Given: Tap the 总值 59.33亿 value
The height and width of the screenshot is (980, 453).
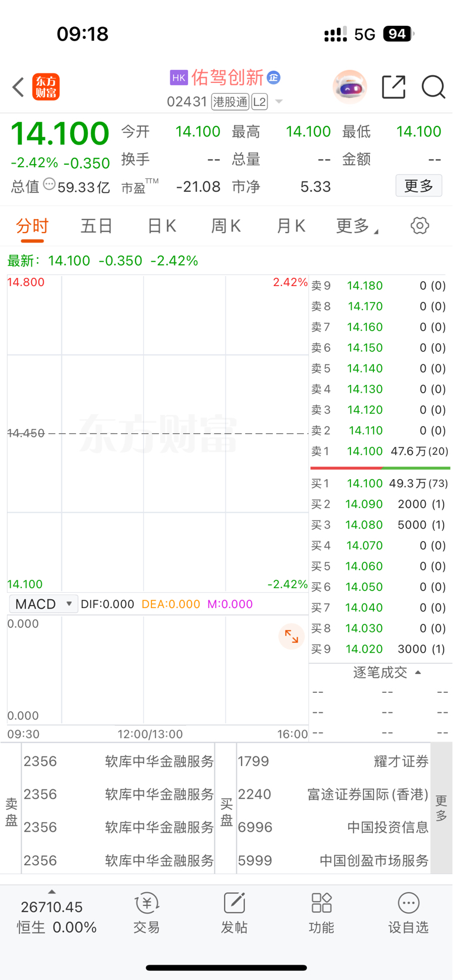Looking at the screenshot, I should coord(84,187).
